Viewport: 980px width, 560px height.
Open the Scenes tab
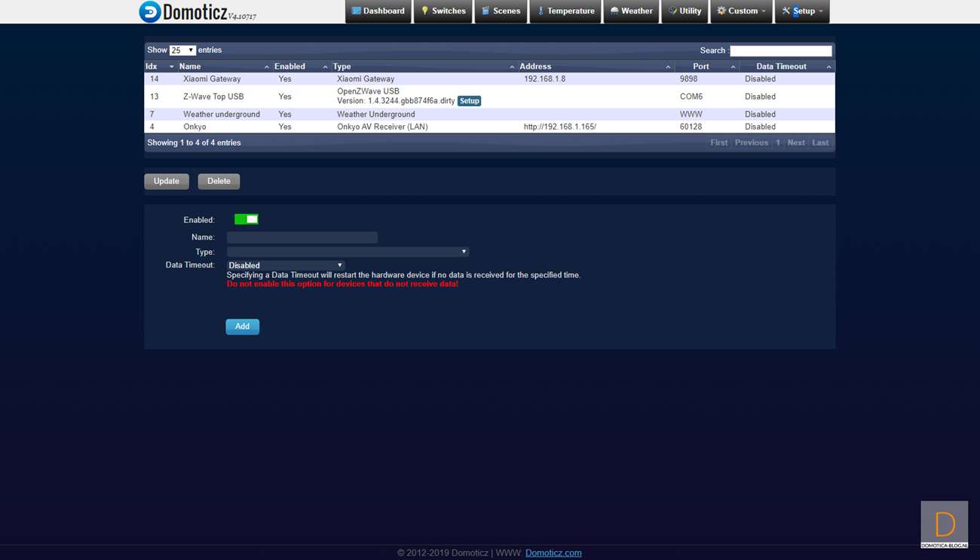(501, 11)
